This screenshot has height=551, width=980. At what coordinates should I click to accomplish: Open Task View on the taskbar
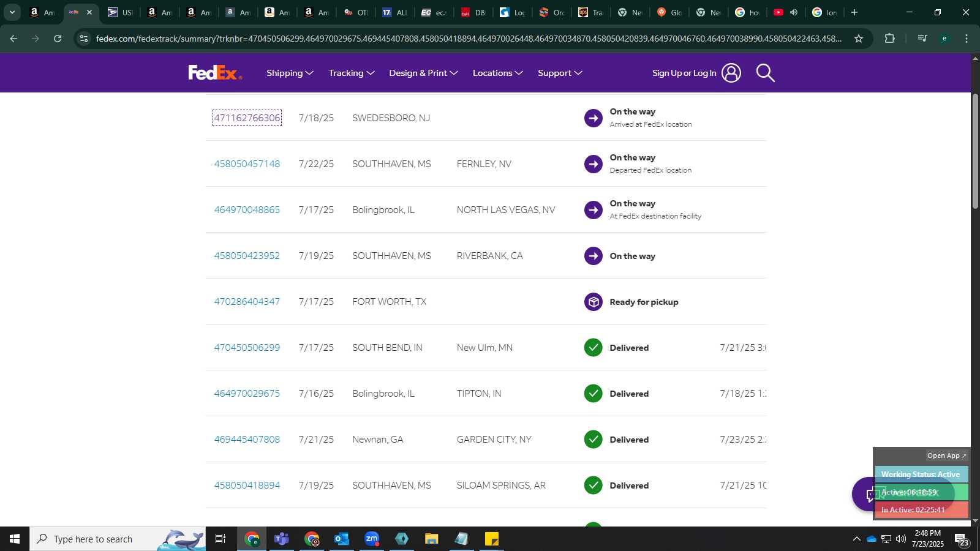[221, 539]
